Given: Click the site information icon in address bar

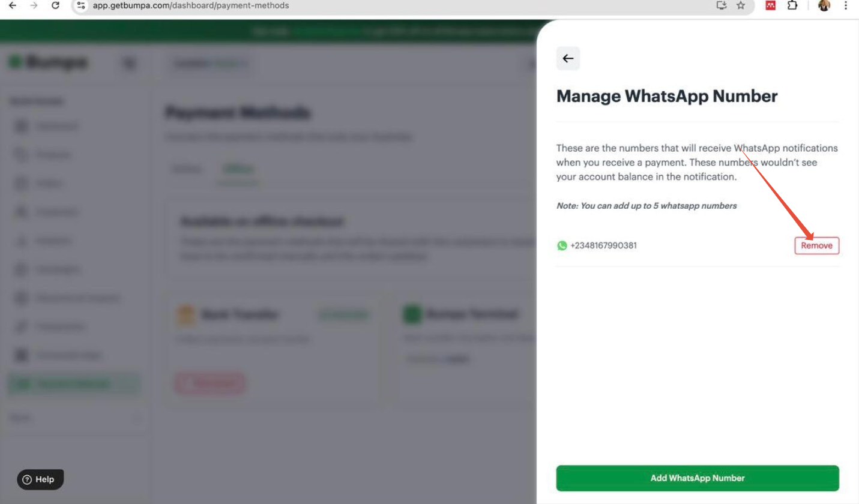Looking at the screenshot, I should [x=82, y=5].
